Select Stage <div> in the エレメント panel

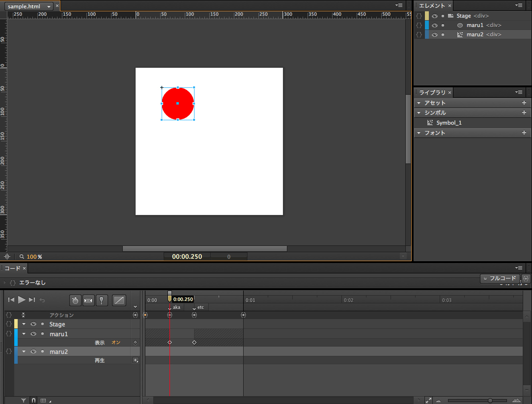point(473,16)
